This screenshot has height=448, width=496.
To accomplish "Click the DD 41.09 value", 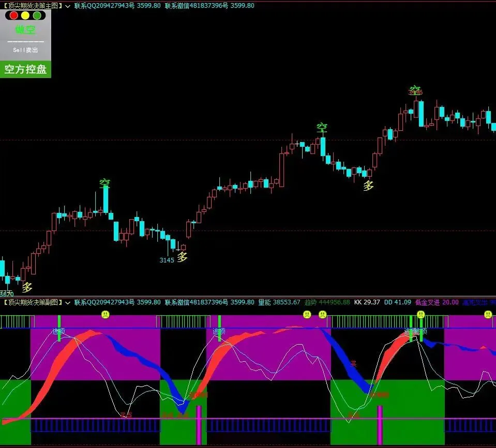I will (x=397, y=302).
